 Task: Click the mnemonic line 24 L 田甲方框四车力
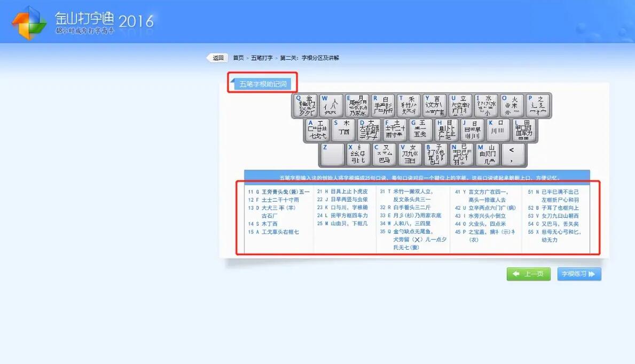point(342,216)
